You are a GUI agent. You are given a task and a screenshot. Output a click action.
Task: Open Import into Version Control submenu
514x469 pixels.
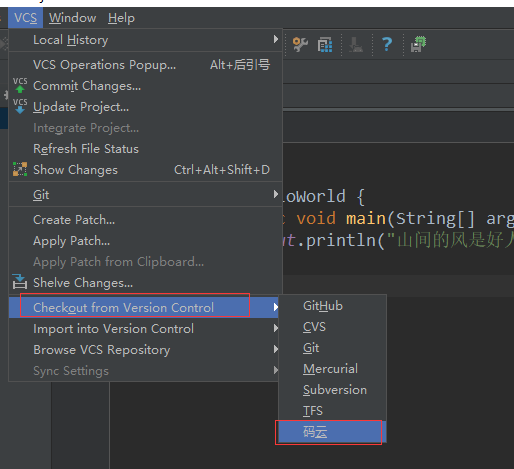click(144, 329)
